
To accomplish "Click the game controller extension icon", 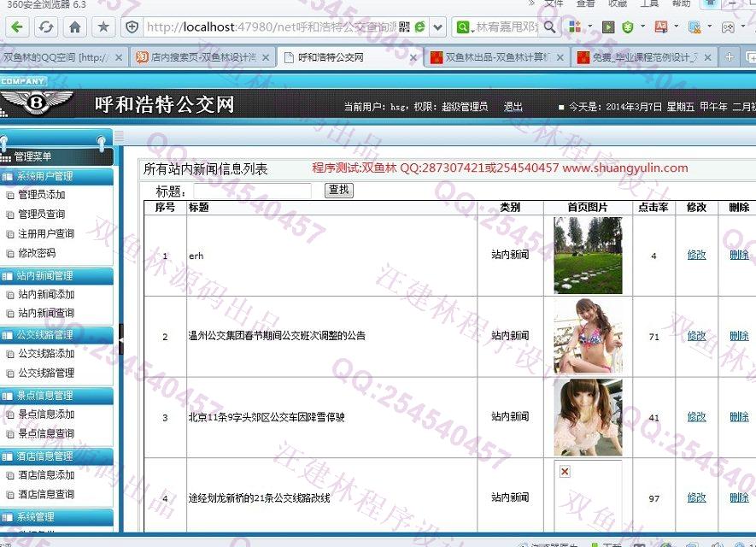I will [728, 27].
